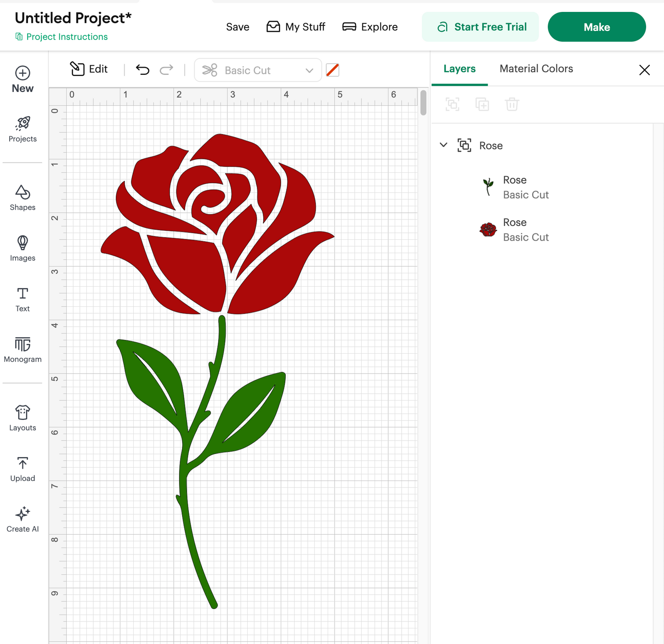This screenshot has height=644, width=664.
Task: Open My Stuff
Action: point(296,27)
